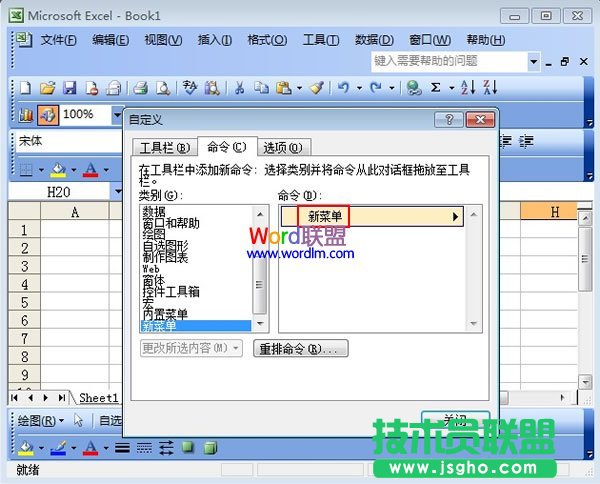The image size is (600, 484).
Task: Click the Sheet1 worksheet tab
Action: (x=98, y=397)
